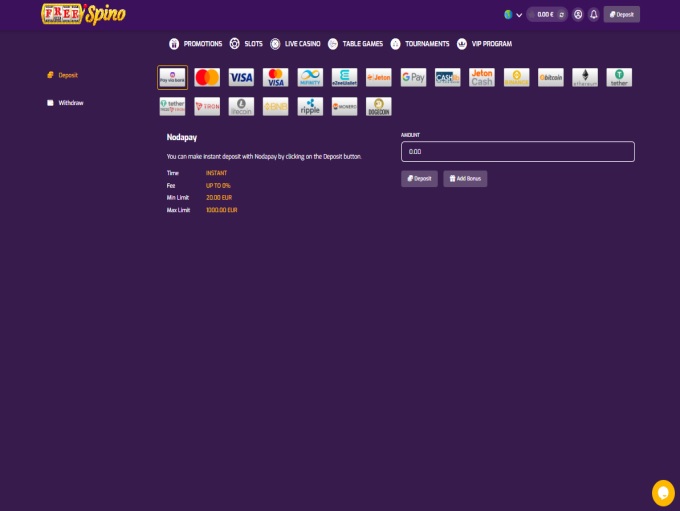Open the user profile icon

[578, 15]
